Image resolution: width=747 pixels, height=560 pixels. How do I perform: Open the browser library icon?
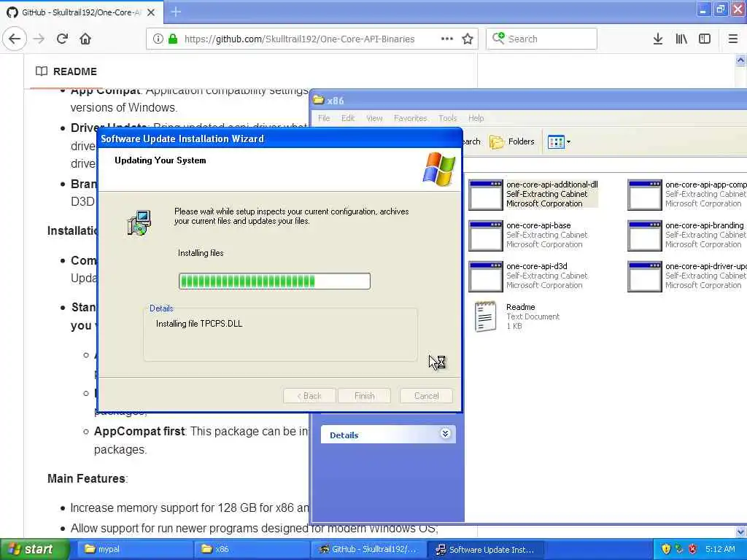tap(681, 39)
